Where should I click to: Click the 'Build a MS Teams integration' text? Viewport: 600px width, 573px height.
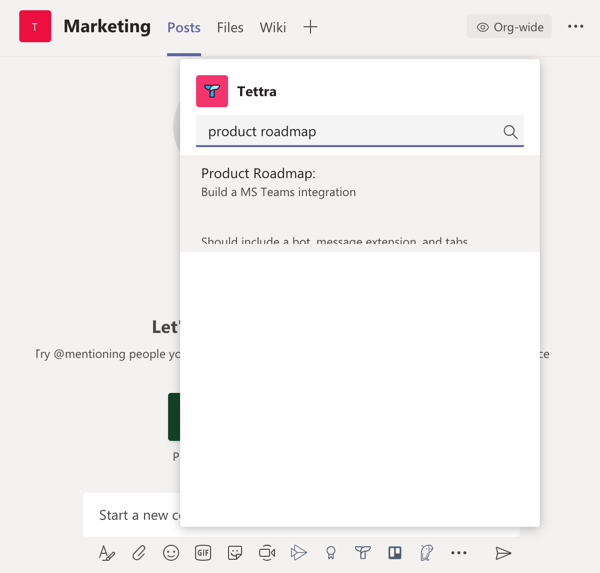click(279, 192)
